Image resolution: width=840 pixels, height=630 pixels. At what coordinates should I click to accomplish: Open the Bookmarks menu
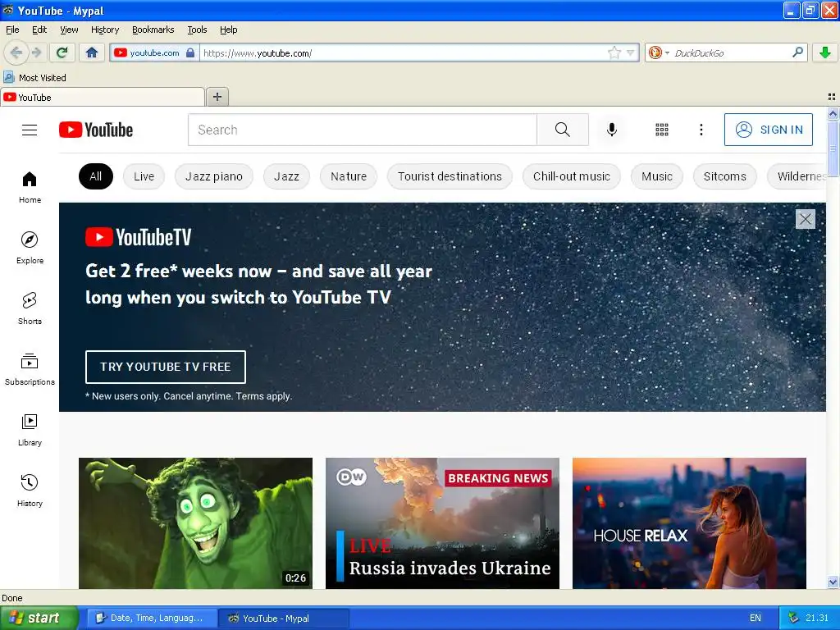pos(153,30)
